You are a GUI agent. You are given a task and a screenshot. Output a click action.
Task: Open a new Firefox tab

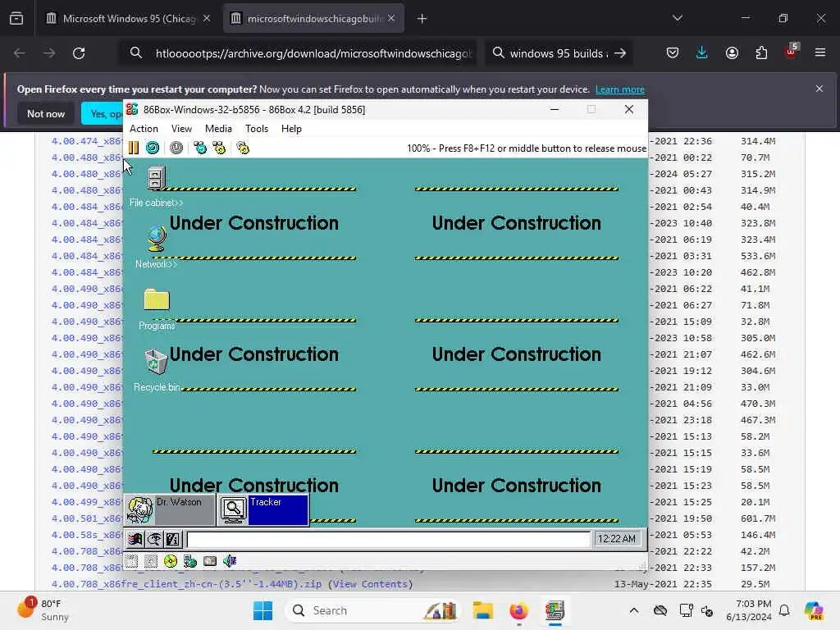[422, 19]
